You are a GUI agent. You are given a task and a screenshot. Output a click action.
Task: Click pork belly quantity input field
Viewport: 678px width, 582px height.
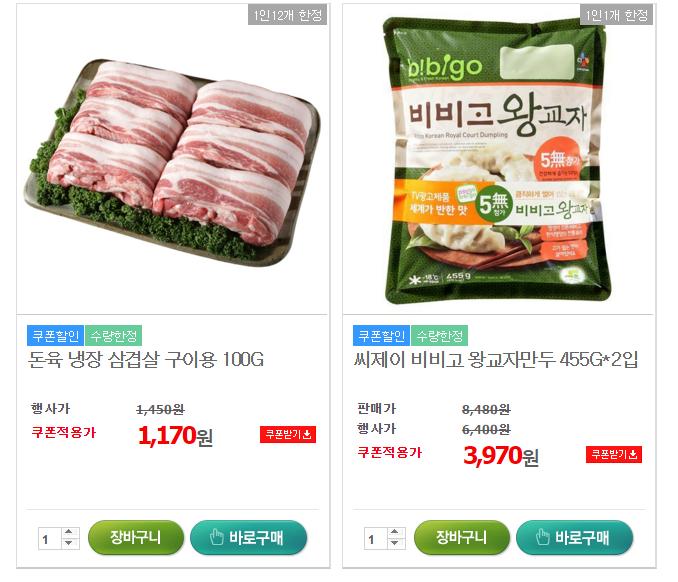click(x=50, y=539)
